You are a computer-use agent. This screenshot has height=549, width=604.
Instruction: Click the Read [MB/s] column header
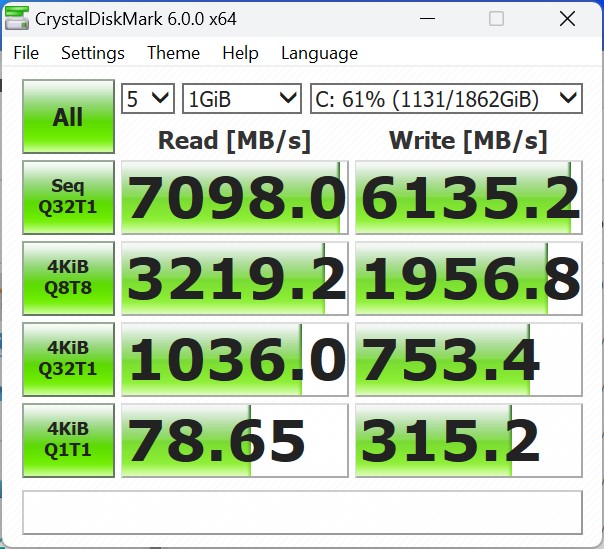[x=234, y=141]
